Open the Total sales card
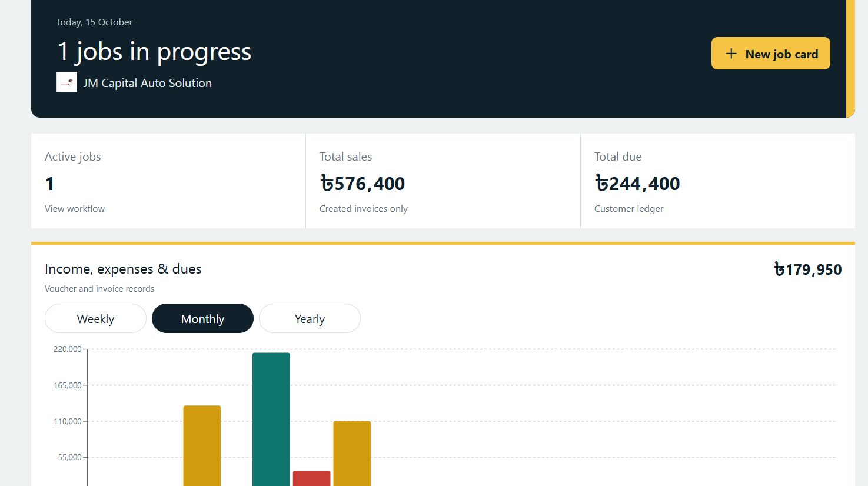This screenshot has width=868, height=486. pyautogui.click(x=443, y=181)
